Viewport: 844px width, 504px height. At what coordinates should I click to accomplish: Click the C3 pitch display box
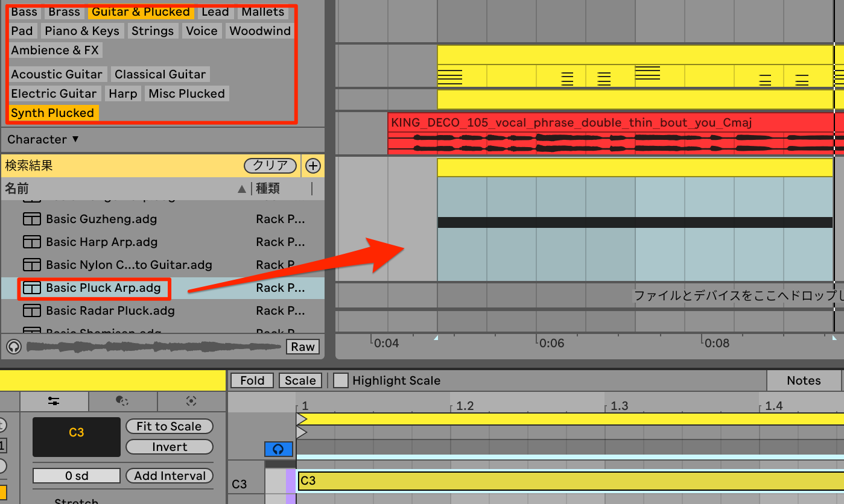pos(77,436)
